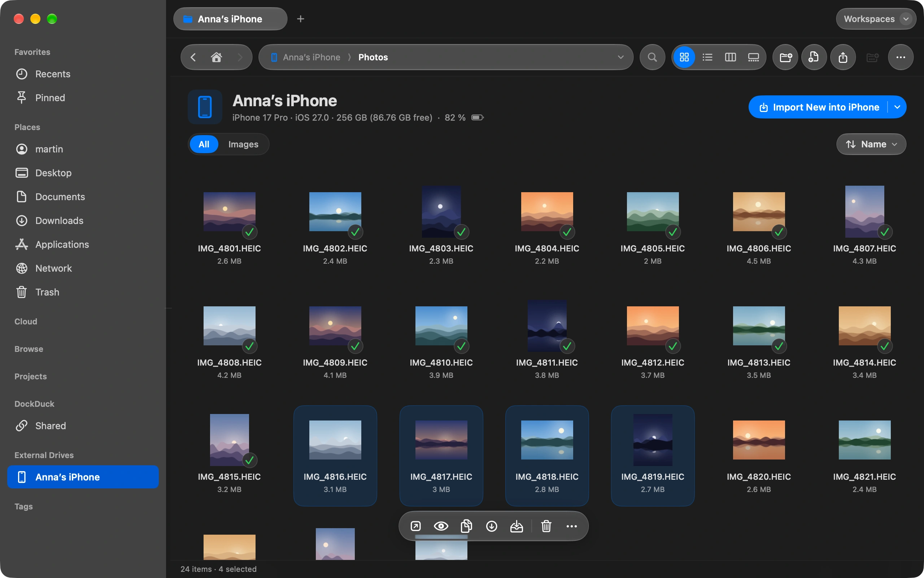924x578 pixels.
Task: Click the import tray icon in action bar
Action: pos(517,526)
